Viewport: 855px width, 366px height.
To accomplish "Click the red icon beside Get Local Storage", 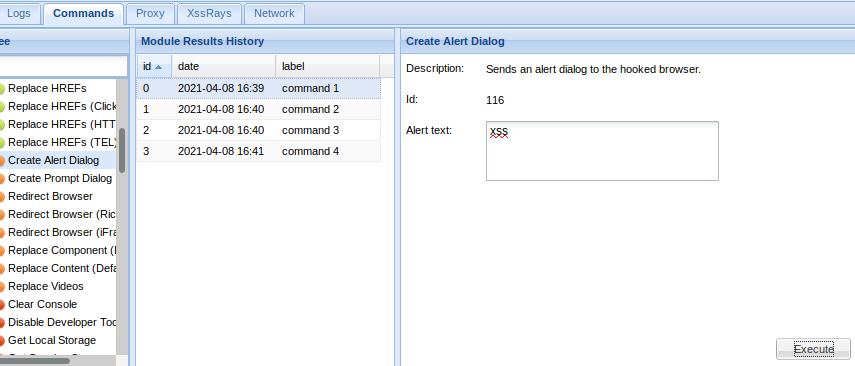I will (2, 340).
